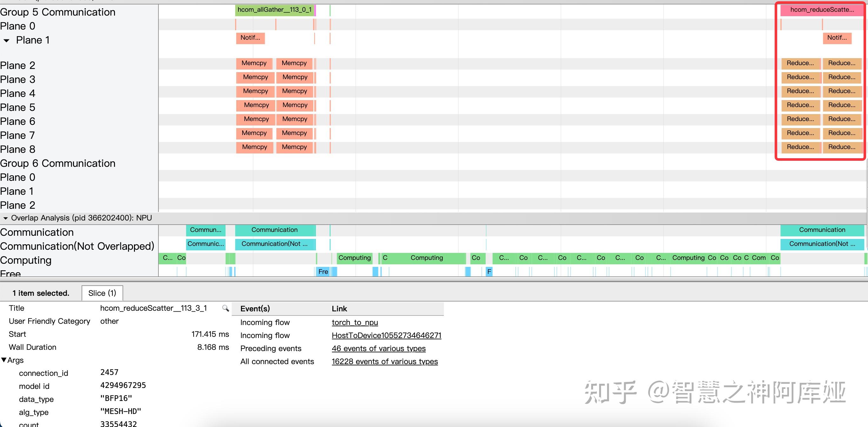Switch to the Slice (1) tab
868x427 pixels.
[x=102, y=293]
